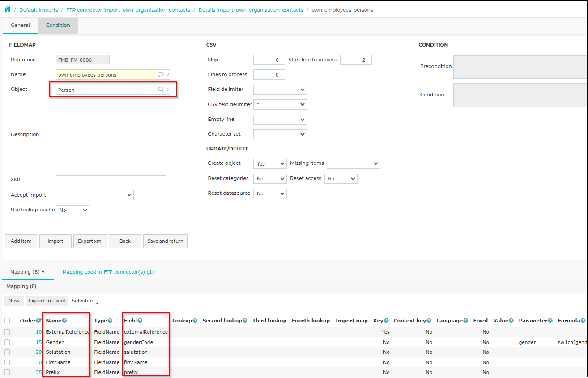Click into the XML input field
The height and width of the screenshot is (378, 588).
pos(111,180)
